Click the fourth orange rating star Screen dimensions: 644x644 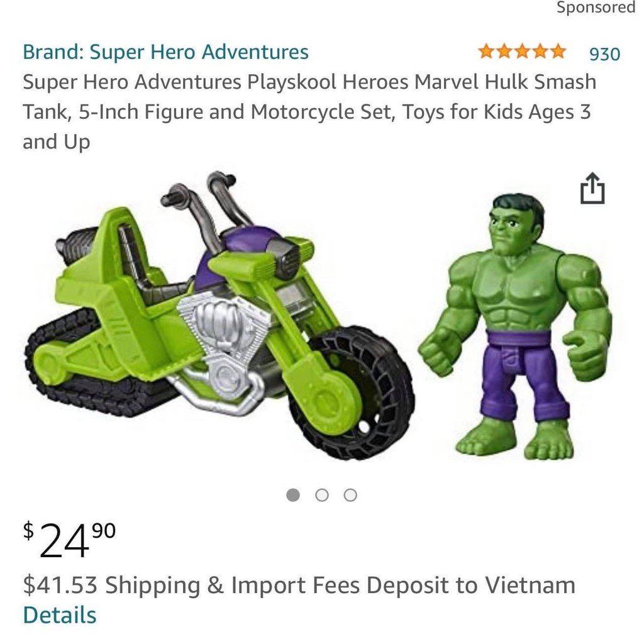click(541, 50)
